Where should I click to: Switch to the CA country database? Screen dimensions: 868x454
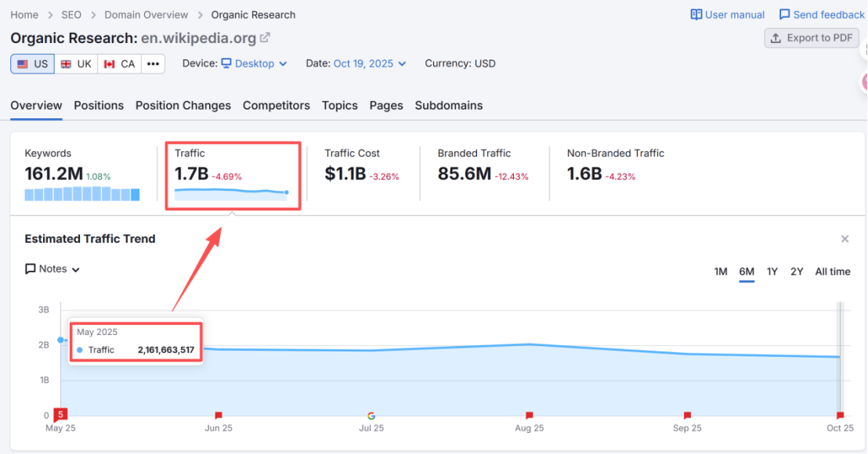point(120,64)
